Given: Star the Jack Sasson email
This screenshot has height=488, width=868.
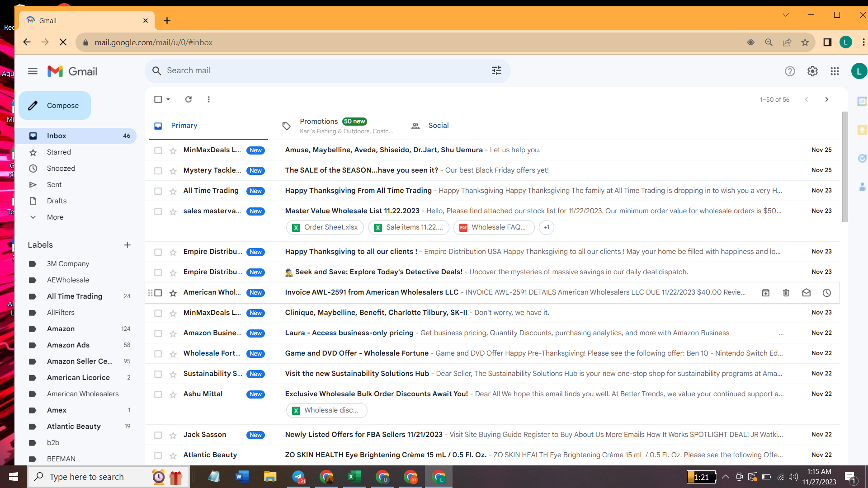Looking at the screenshot, I should click(x=173, y=435).
